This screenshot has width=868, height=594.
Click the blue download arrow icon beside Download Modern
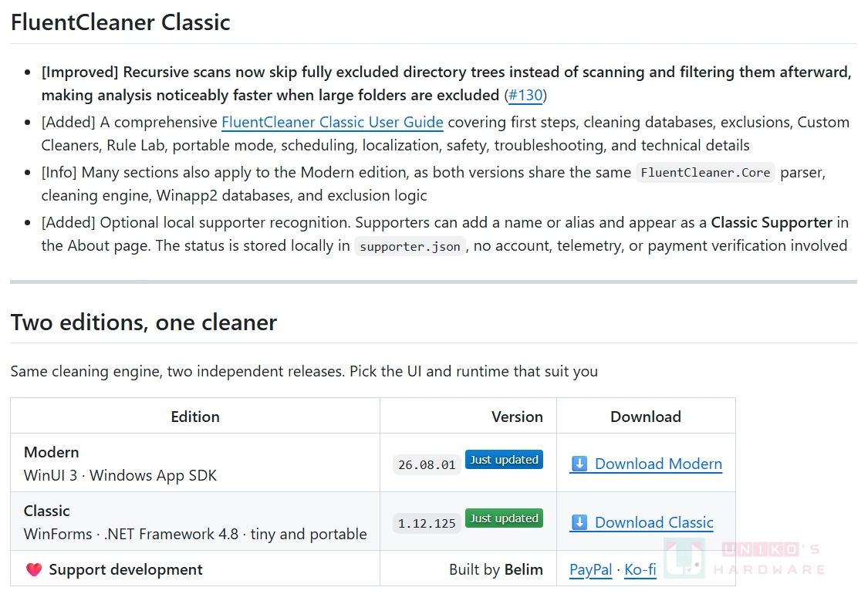[x=579, y=464]
